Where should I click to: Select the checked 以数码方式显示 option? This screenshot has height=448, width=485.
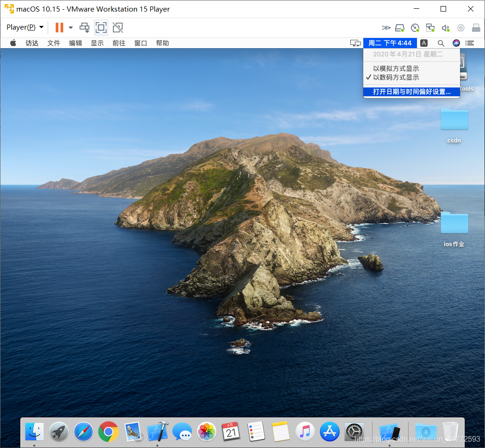pyautogui.click(x=396, y=77)
